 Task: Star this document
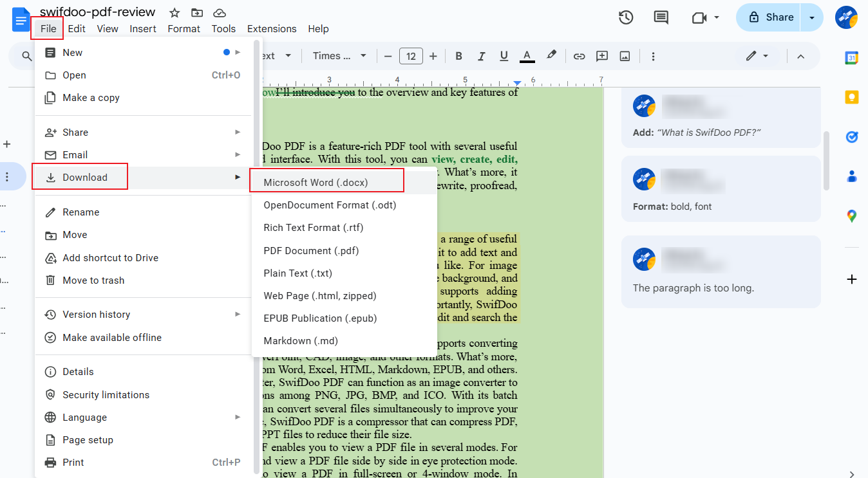tap(174, 12)
